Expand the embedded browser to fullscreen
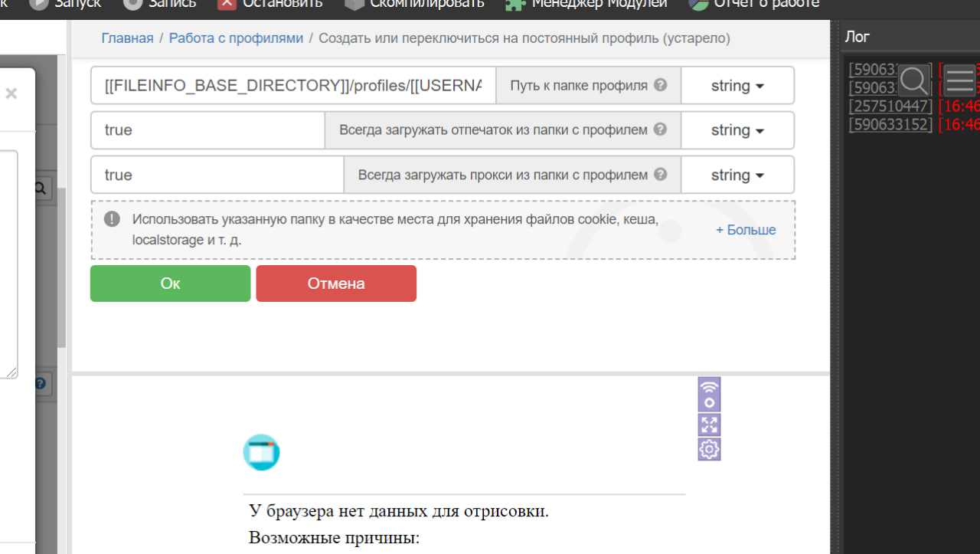Screen dimensions: 980x554 click(709, 424)
